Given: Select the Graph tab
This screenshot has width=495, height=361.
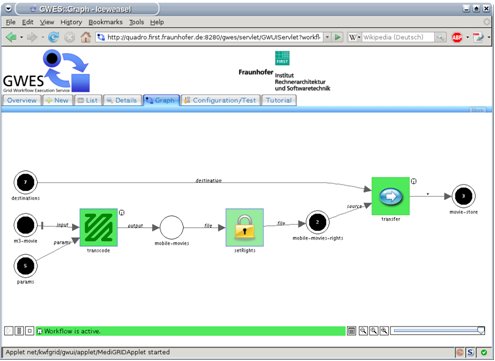Looking at the screenshot, I should pos(161,100).
